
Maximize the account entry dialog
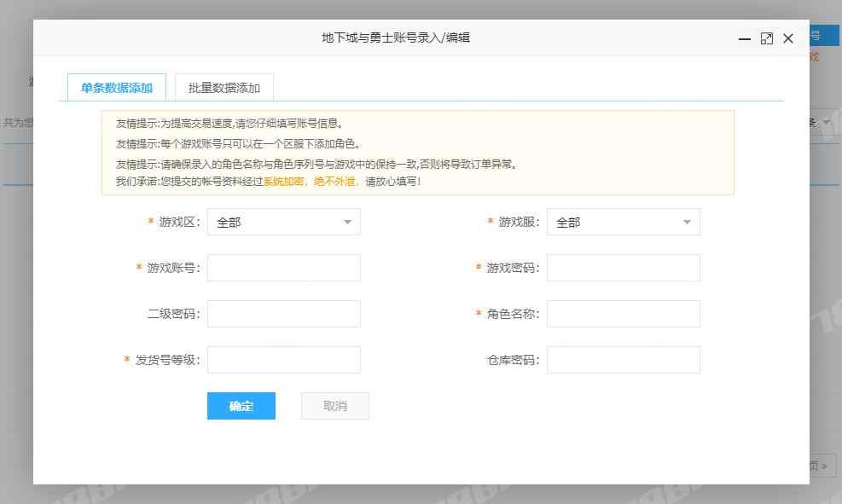(x=767, y=38)
